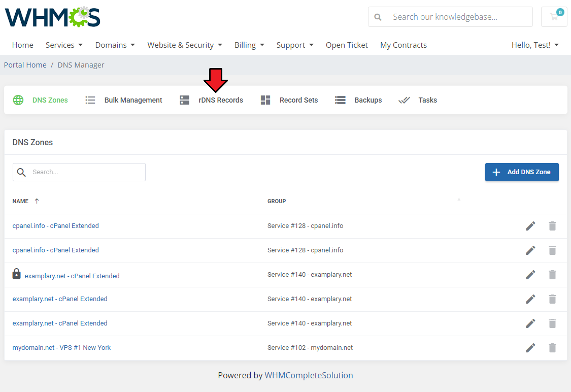The image size is (571, 392).
Task: Click the Add DNS Zone button
Action: click(522, 172)
